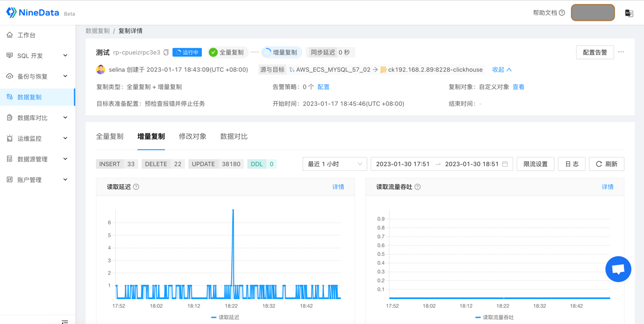Open the 日志 log button
The height and width of the screenshot is (324, 644).
571,164
